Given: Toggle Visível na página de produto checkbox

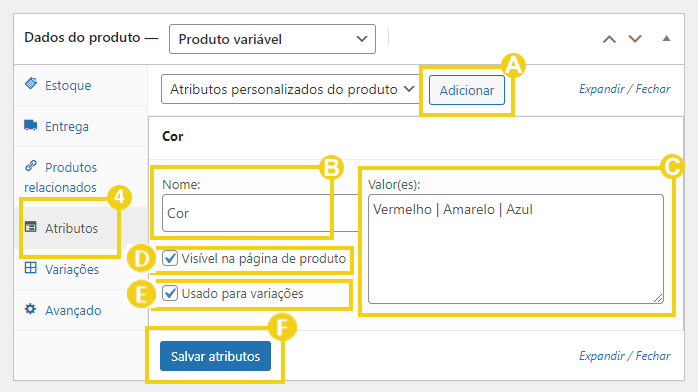Looking at the screenshot, I should point(170,258).
